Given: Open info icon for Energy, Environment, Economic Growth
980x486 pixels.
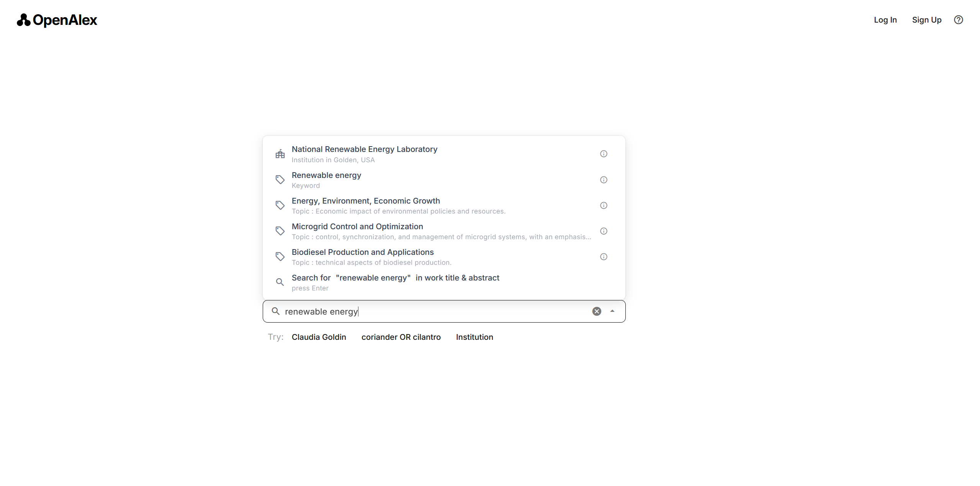Looking at the screenshot, I should (x=604, y=205).
